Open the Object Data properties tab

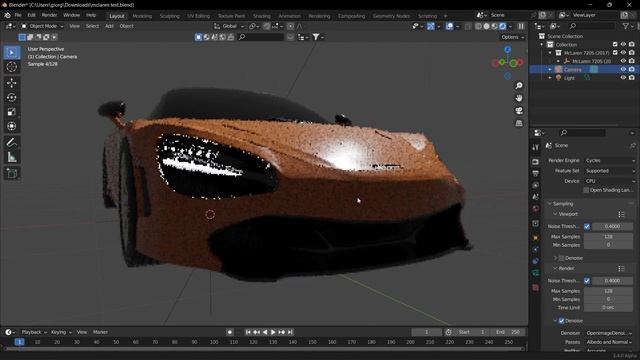(x=536, y=273)
